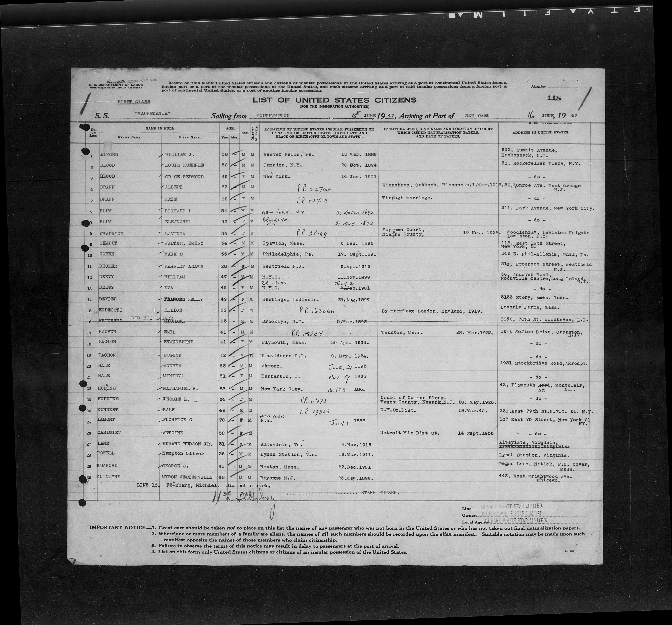This screenshot has width=672, height=625.
Task: Click the 'NAME IN FULL' column header
Action: coord(160,128)
